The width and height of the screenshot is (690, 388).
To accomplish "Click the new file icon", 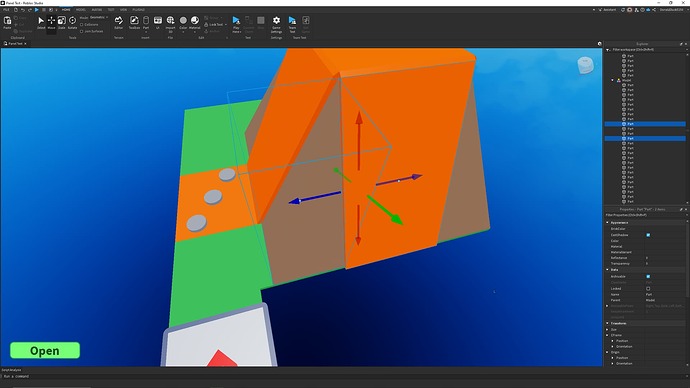I will [x=16, y=10].
